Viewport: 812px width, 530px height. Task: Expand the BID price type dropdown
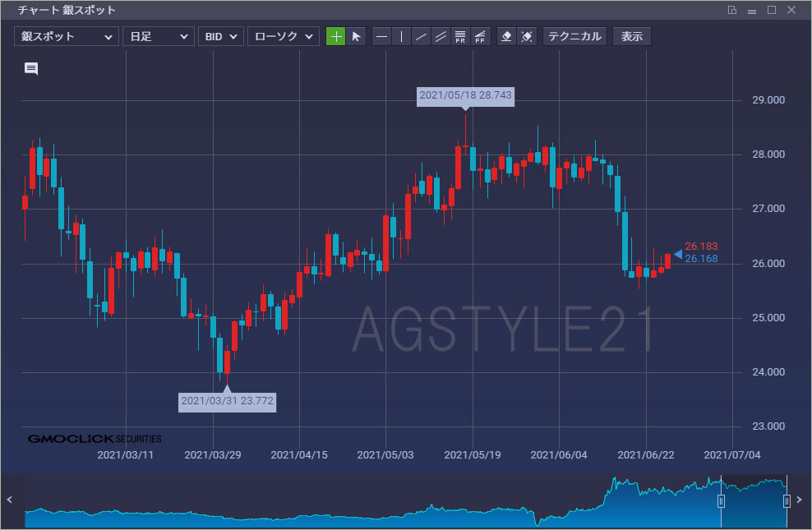220,36
